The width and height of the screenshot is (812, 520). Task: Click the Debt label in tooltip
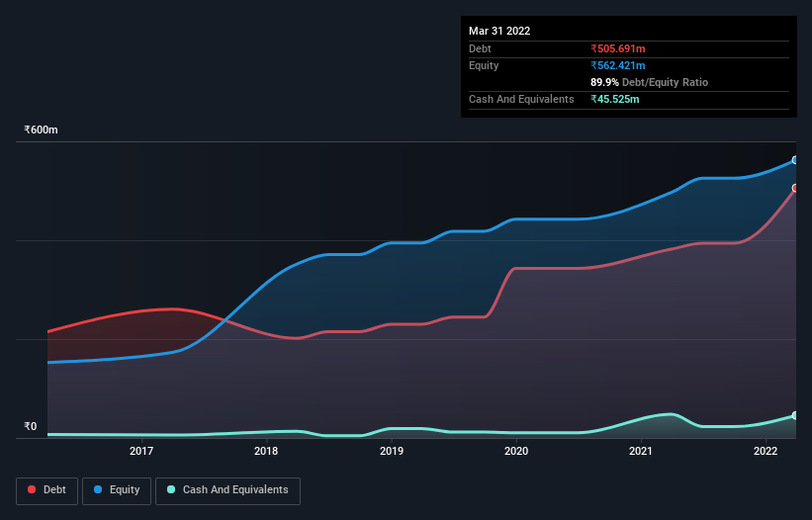coord(480,48)
